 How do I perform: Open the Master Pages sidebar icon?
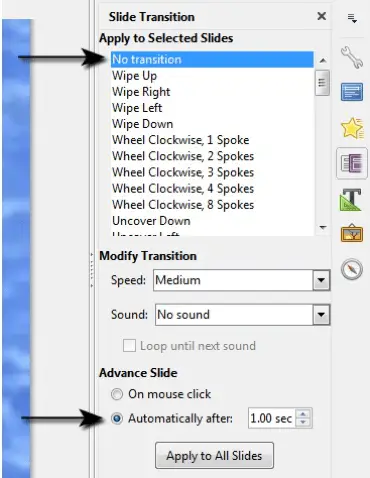click(x=352, y=92)
